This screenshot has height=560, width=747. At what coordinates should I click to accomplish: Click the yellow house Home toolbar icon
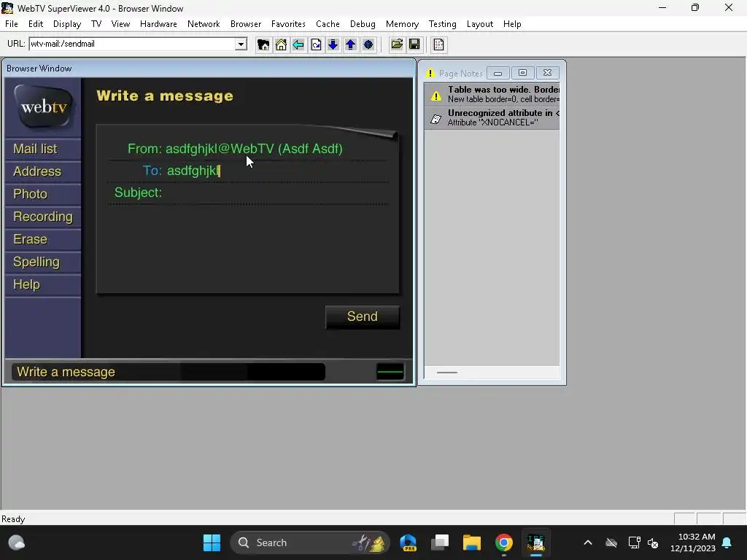coord(281,44)
